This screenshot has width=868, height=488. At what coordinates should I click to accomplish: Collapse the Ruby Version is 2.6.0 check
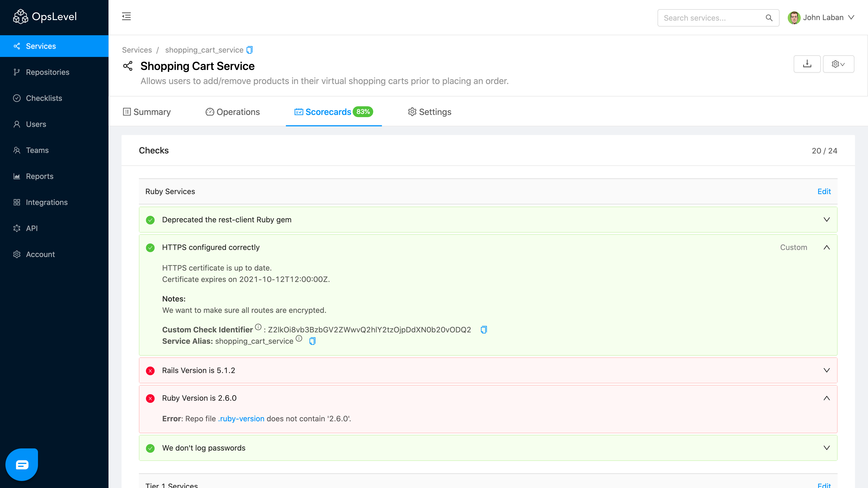pyautogui.click(x=826, y=398)
